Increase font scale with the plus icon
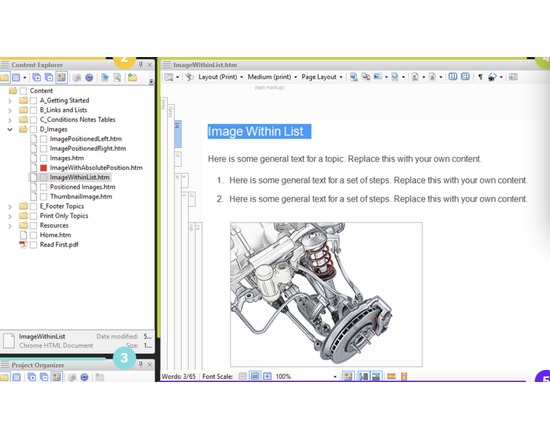The image size is (550, 440). (x=267, y=376)
